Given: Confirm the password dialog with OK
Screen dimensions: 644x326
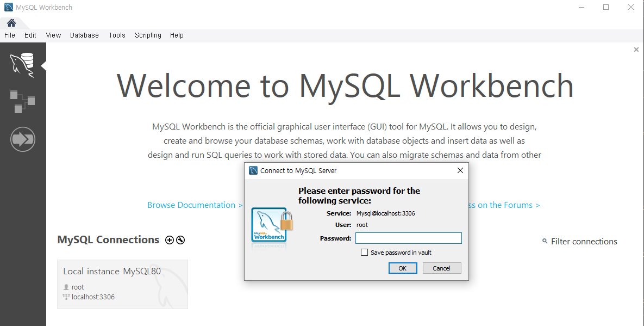Looking at the screenshot, I should click(x=403, y=268).
